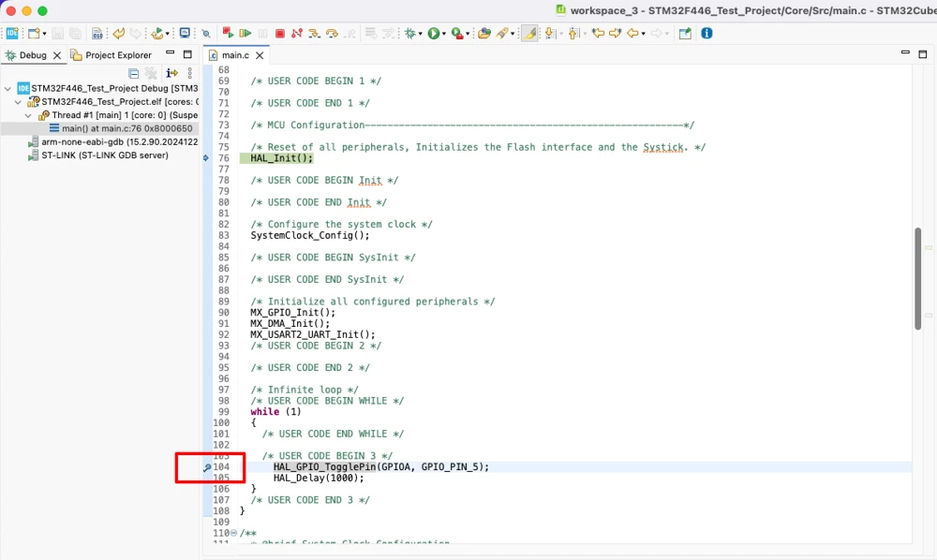Click the STM32Cube IDE logo toolbar icon
This screenshot has width=937, height=560.
coord(12,34)
